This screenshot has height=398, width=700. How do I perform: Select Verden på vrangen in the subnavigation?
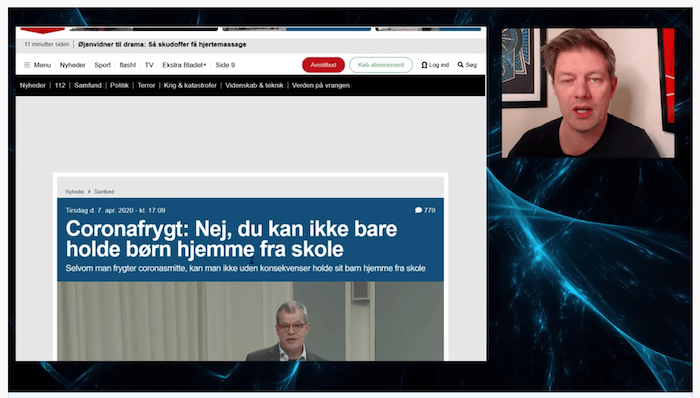(321, 85)
